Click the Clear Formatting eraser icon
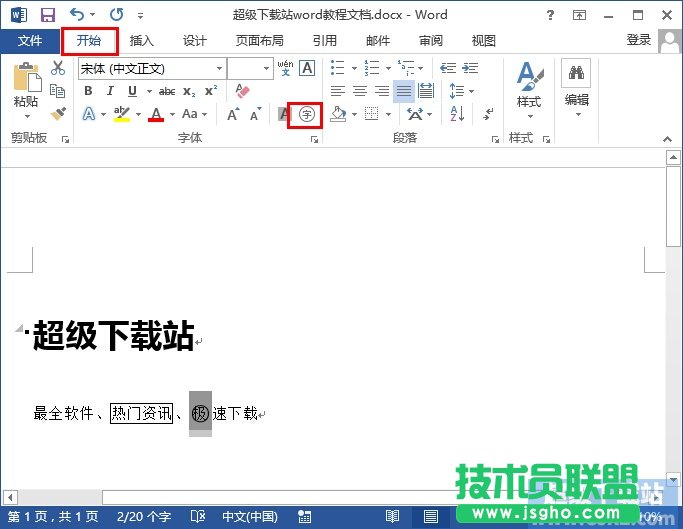The height and width of the screenshot is (529, 683). [242, 90]
